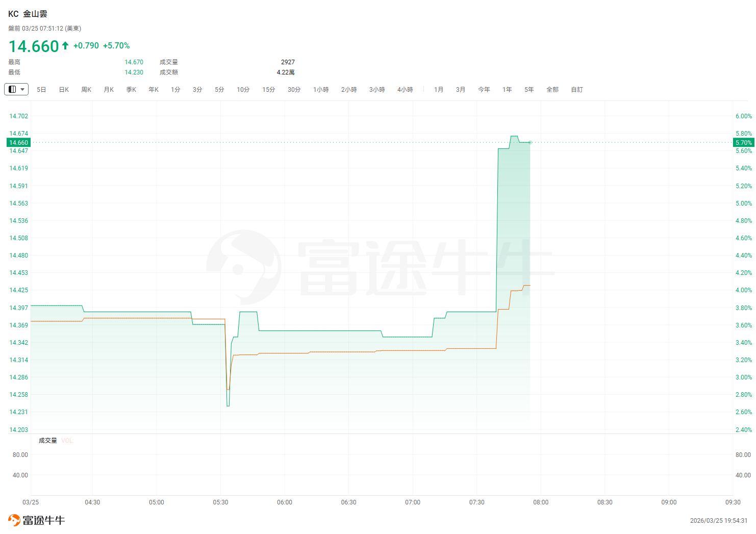Select the 5日 timeframe tab

coord(41,90)
